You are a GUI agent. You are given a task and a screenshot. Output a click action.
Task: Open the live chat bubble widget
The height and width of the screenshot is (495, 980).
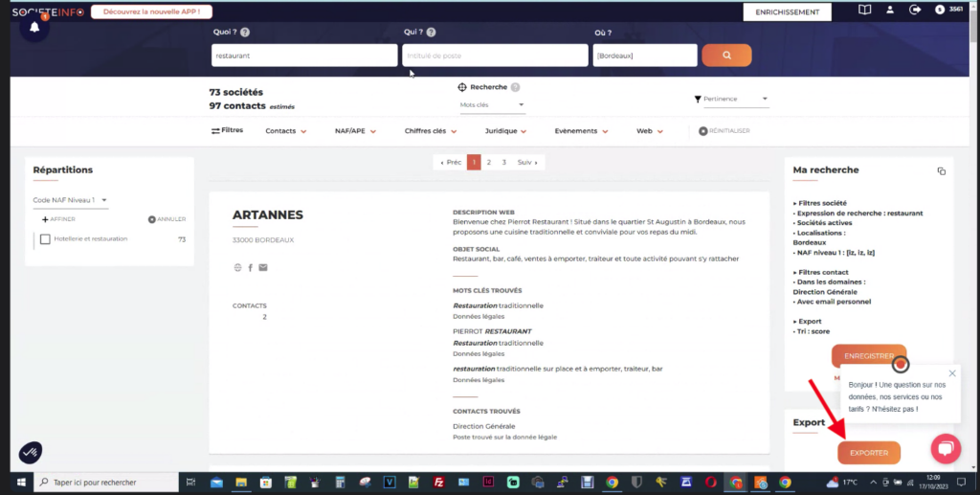pos(945,448)
